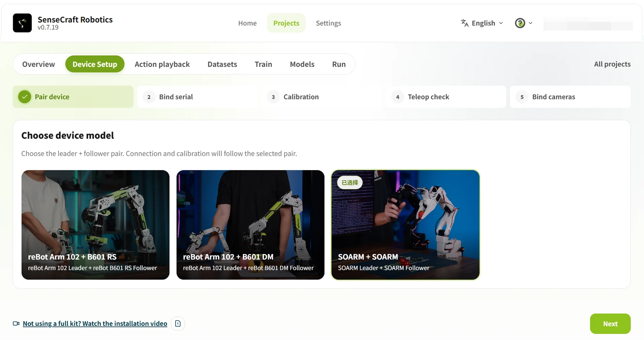644x340 pixels.
Task: Click the 已选择 selected badge
Action: (350, 183)
